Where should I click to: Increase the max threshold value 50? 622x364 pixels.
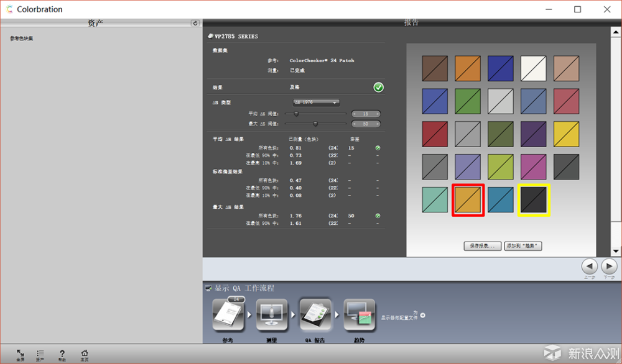[378, 124]
